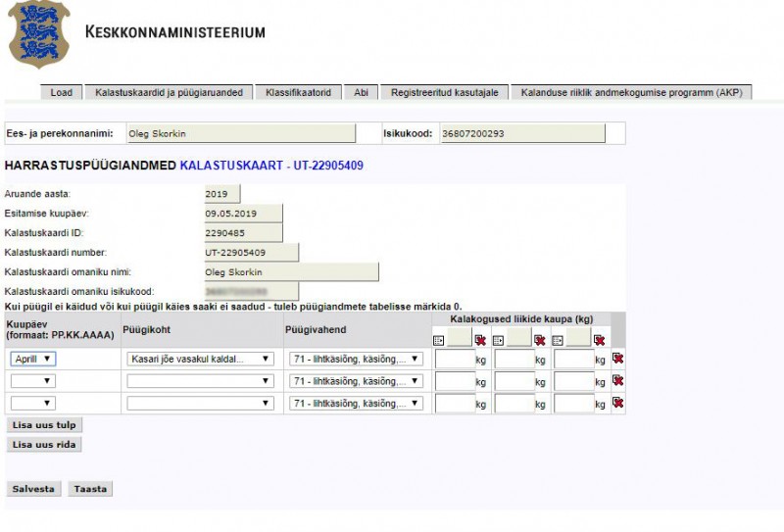This screenshot has height=532, width=784.
Task: Click the HARRASTUSPÜÜGIANDMED heading
Action: pyautogui.click(x=90, y=166)
